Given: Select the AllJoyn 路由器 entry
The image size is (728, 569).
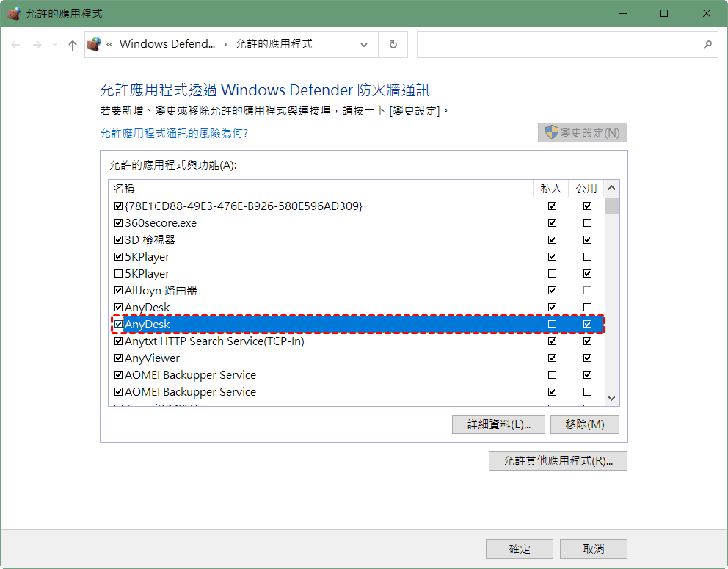Looking at the screenshot, I should coord(357,290).
